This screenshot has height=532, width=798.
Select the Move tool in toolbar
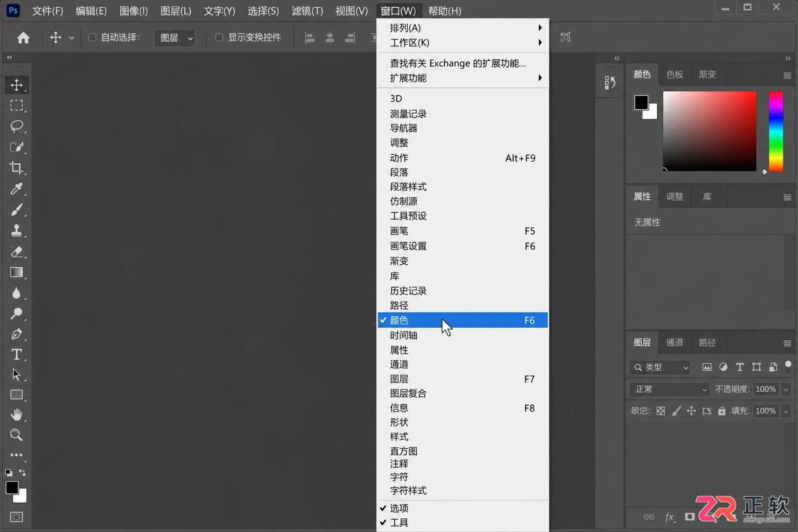tap(17, 85)
